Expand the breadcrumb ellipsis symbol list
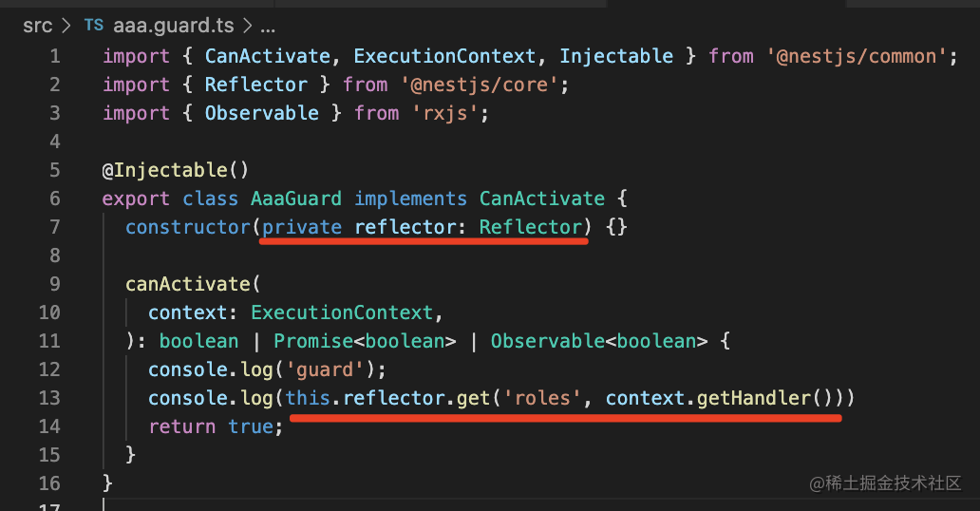Viewport: 980px width, 511px height. (267, 26)
